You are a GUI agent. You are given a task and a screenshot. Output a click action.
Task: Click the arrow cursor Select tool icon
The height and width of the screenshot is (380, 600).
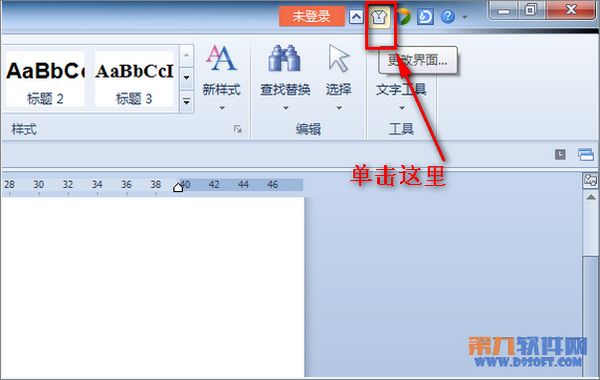tap(339, 58)
